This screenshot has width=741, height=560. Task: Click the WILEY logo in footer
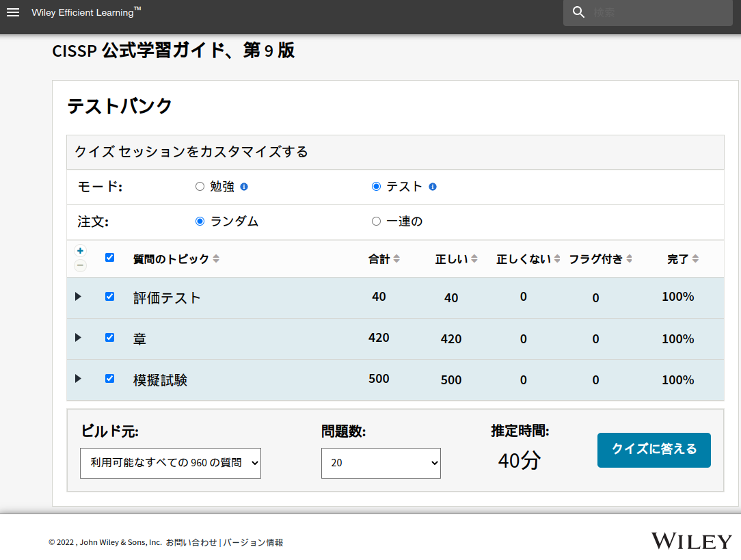[691, 541]
